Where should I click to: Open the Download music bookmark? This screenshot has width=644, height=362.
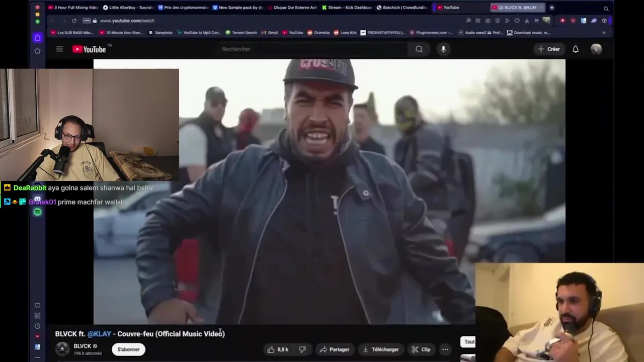tap(528, 33)
